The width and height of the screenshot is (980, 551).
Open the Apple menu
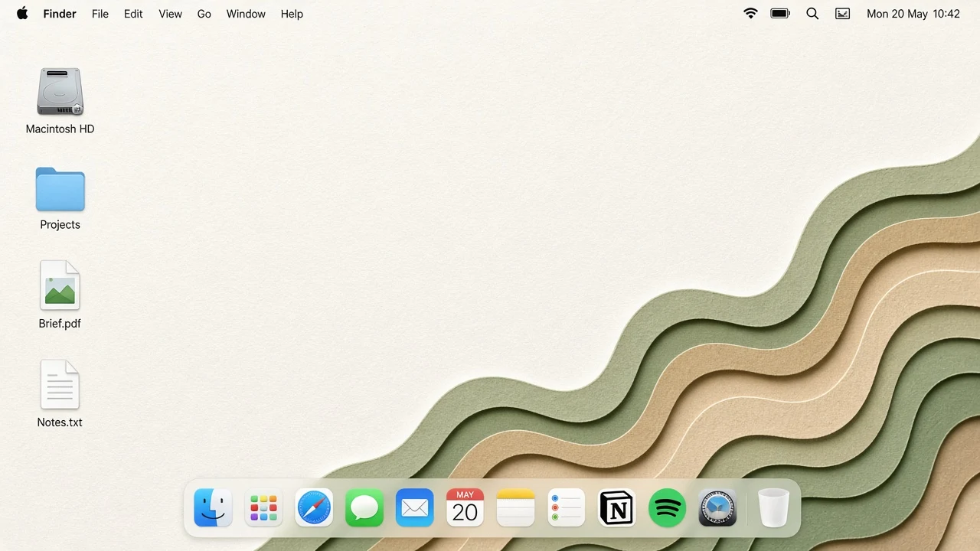click(x=22, y=14)
